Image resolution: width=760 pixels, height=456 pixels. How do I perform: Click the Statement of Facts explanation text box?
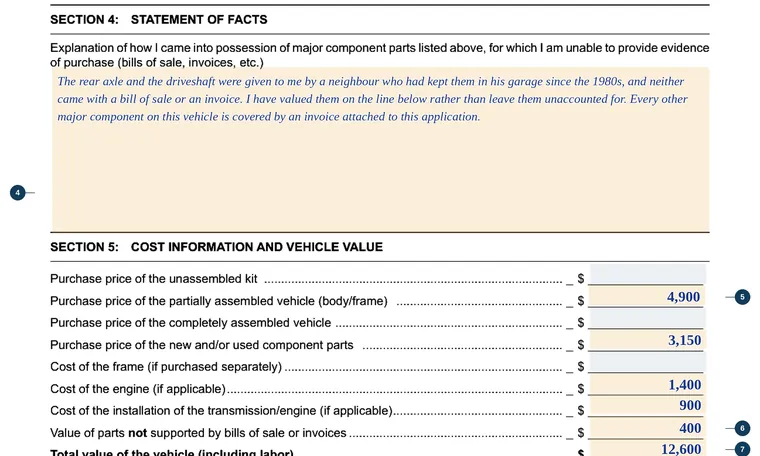[380, 149]
